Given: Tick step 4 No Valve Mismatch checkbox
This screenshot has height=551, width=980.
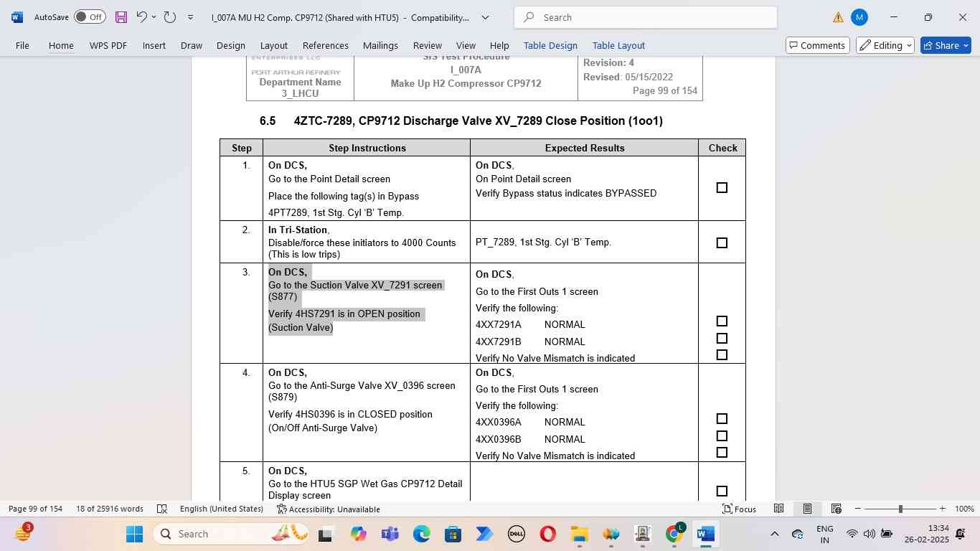Looking at the screenshot, I should pos(722,453).
